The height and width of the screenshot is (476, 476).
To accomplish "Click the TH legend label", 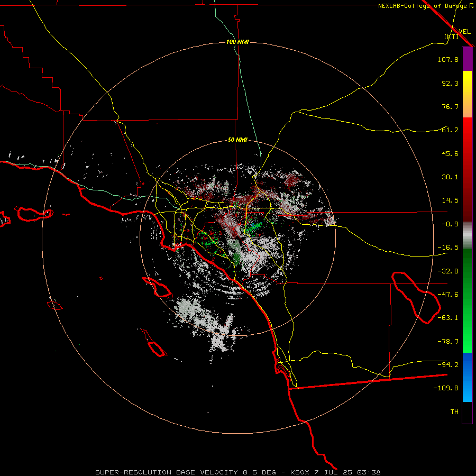I will (x=454, y=412).
